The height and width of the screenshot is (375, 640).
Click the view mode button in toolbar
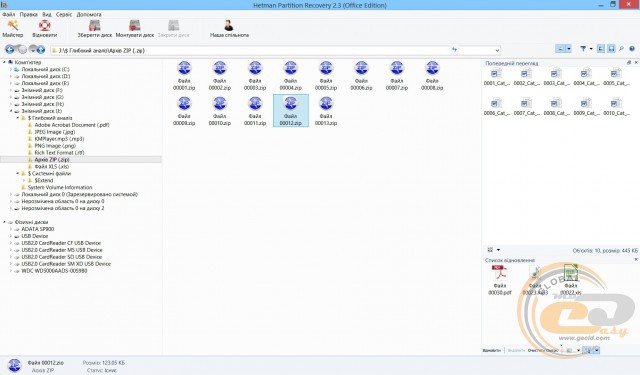(x=560, y=49)
